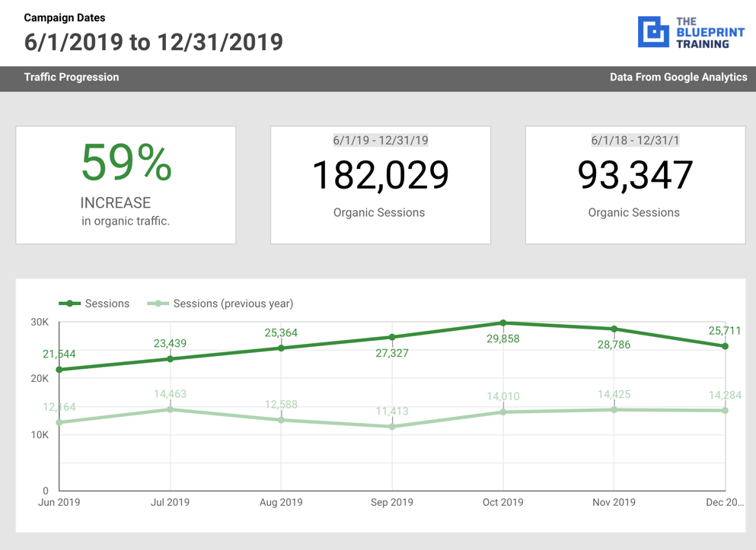The width and height of the screenshot is (756, 550).
Task: Toggle visibility of the Sessions series
Action: [x=107, y=304]
